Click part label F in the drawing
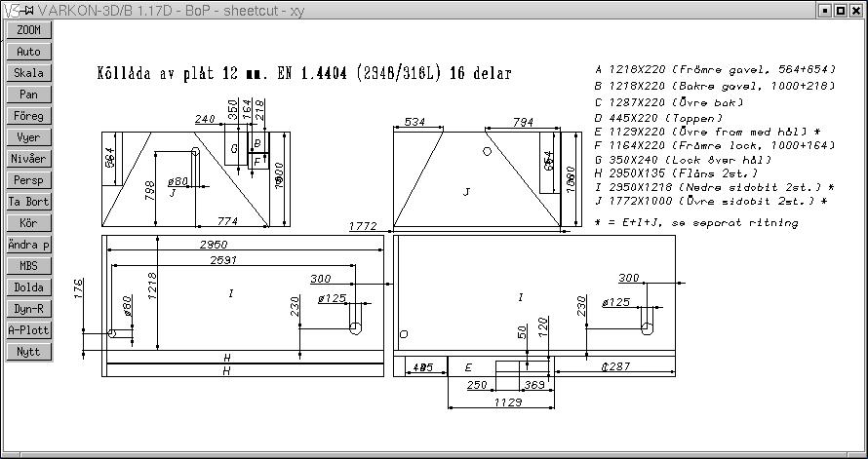The width and height of the screenshot is (868, 459). 257,162
